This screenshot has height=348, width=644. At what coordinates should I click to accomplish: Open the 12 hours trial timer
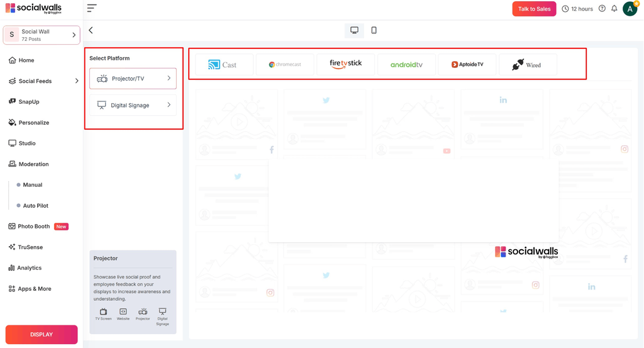pyautogui.click(x=577, y=9)
